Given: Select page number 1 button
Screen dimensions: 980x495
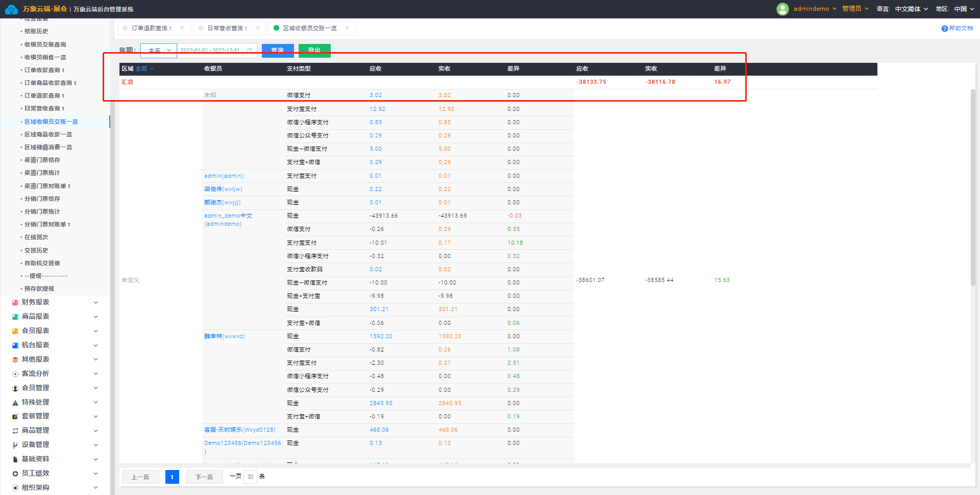Looking at the screenshot, I should [x=172, y=477].
